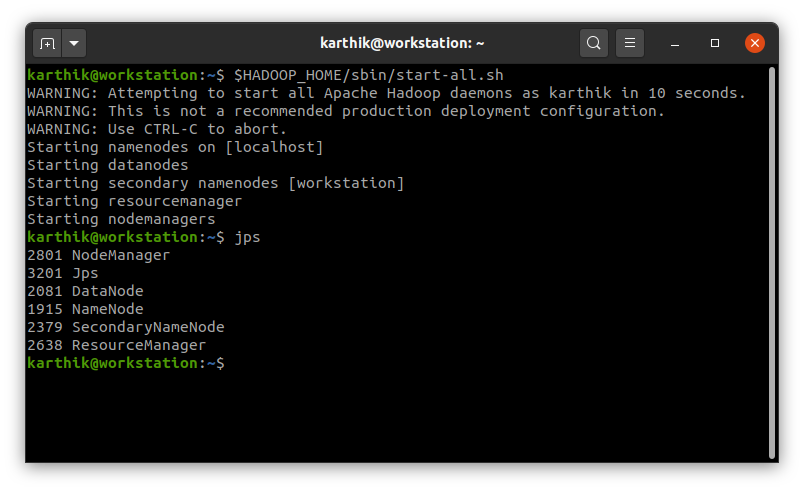Click the warning line mentioning '10 seconds'
The height and width of the screenshot is (491, 804).
pos(387,93)
